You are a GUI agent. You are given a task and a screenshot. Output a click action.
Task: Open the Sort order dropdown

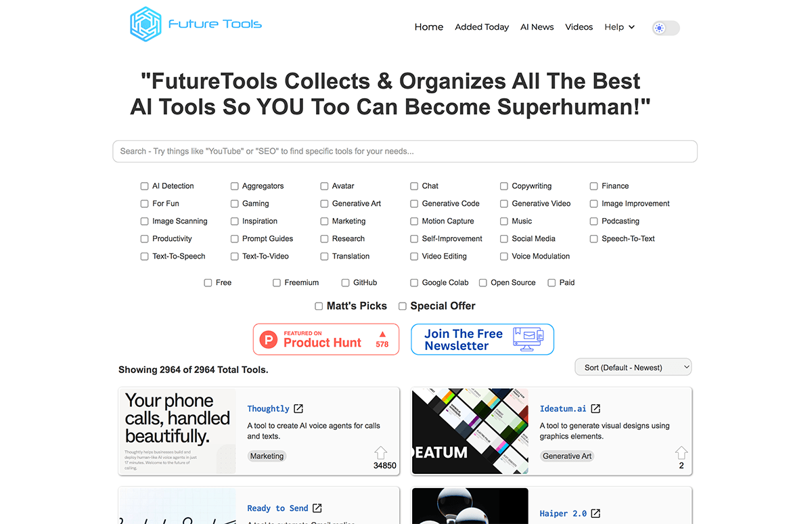click(633, 366)
